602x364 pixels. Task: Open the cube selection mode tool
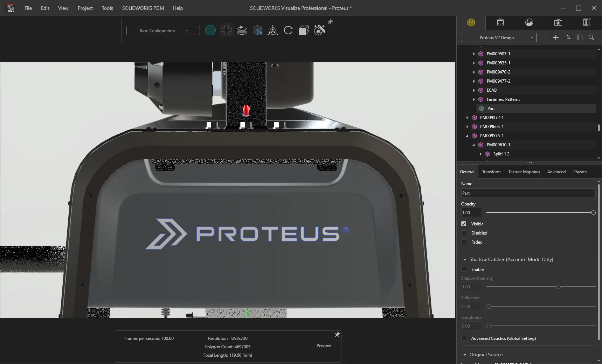coord(257,30)
